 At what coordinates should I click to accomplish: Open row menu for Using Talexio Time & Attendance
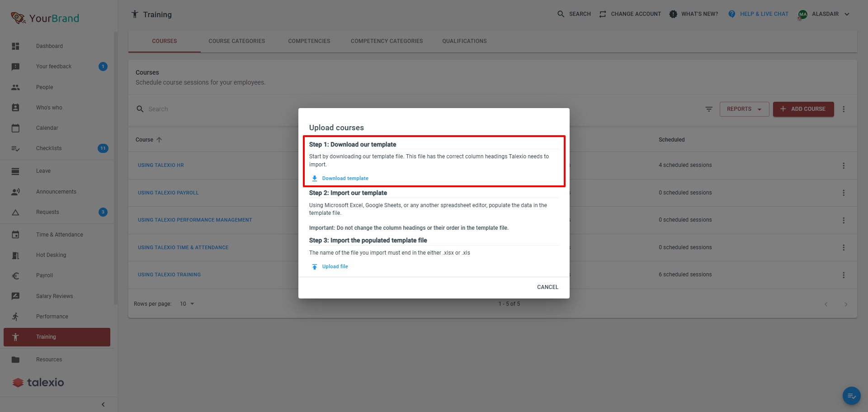point(844,247)
